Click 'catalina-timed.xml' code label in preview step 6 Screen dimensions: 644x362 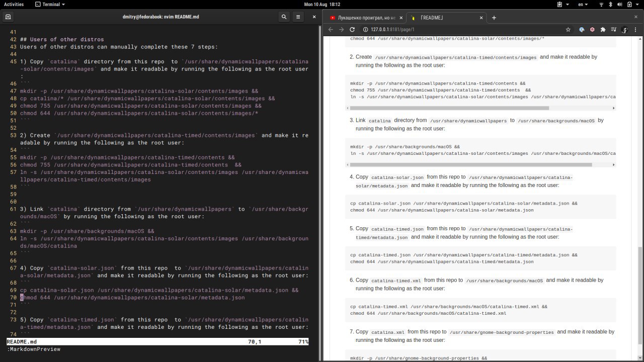(396, 281)
